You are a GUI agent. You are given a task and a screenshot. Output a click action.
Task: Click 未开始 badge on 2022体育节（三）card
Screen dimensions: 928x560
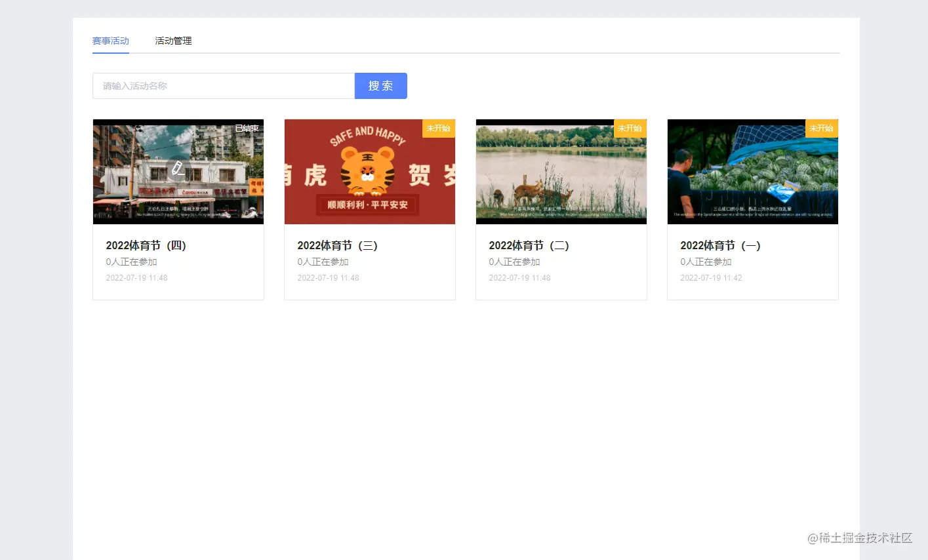pyautogui.click(x=438, y=128)
